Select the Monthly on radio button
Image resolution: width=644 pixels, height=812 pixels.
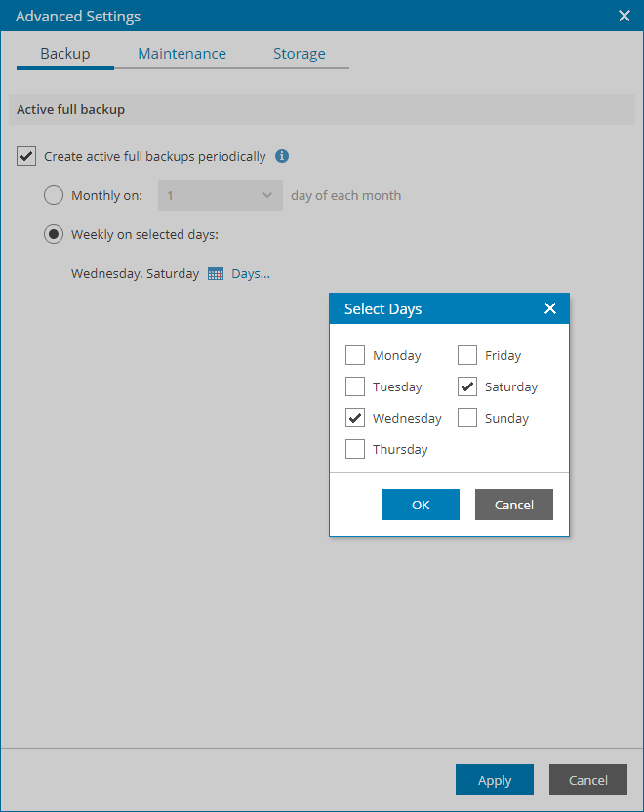tap(55, 195)
